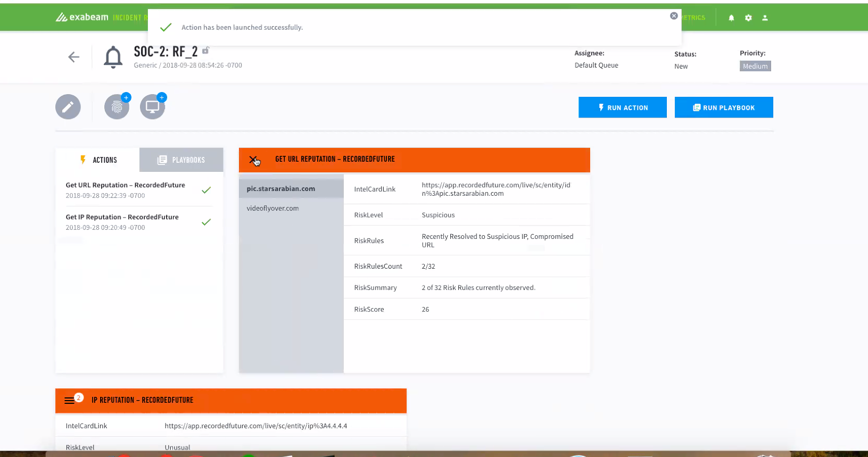Change the Default Queue assignee

click(596, 65)
